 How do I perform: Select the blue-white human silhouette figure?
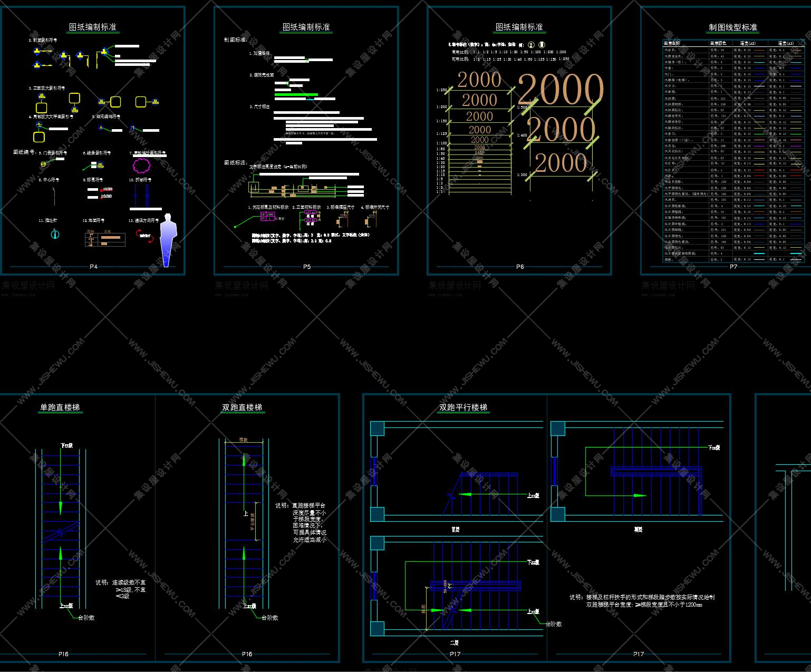(168, 240)
